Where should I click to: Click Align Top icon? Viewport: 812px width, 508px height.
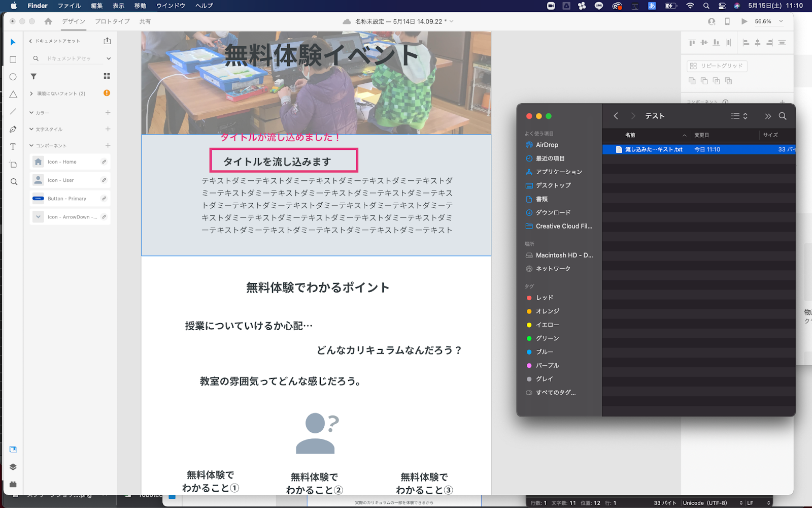pyautogui.click(x=692, y=43)
